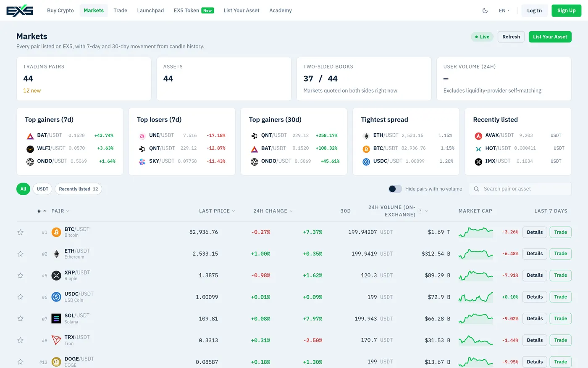588x368 pixels.
Task: Open Buy Crypto menu
Action: pyautogui.click(x=60, y=11)
